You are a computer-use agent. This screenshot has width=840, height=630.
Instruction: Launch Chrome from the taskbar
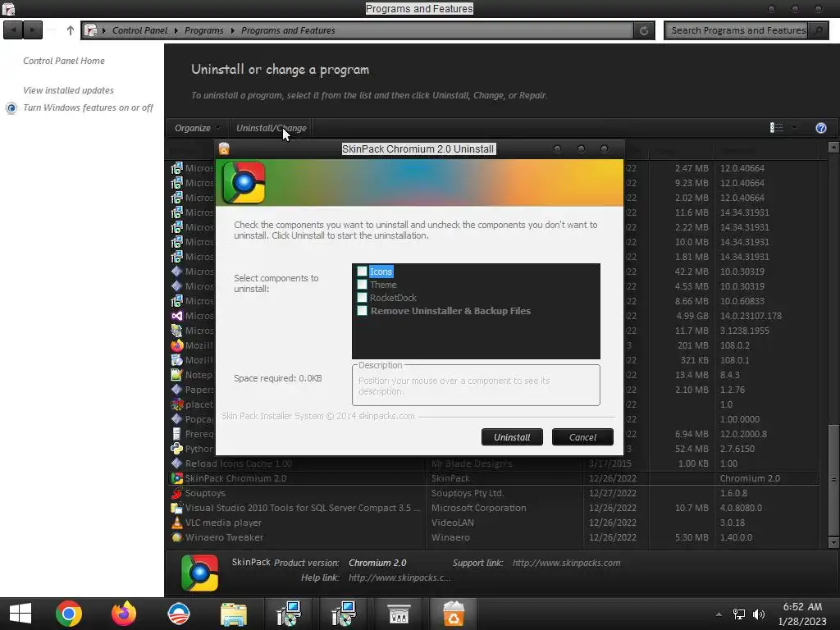[x=69, y=614]
